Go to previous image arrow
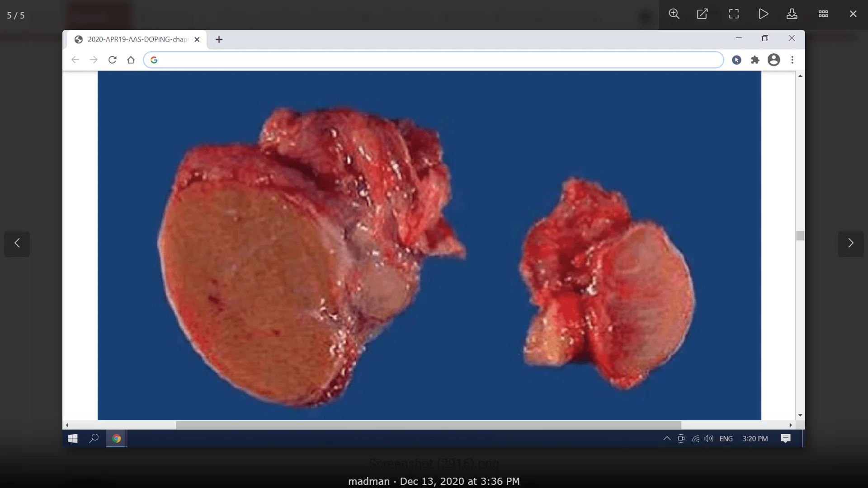 click(x=17, y=244)
